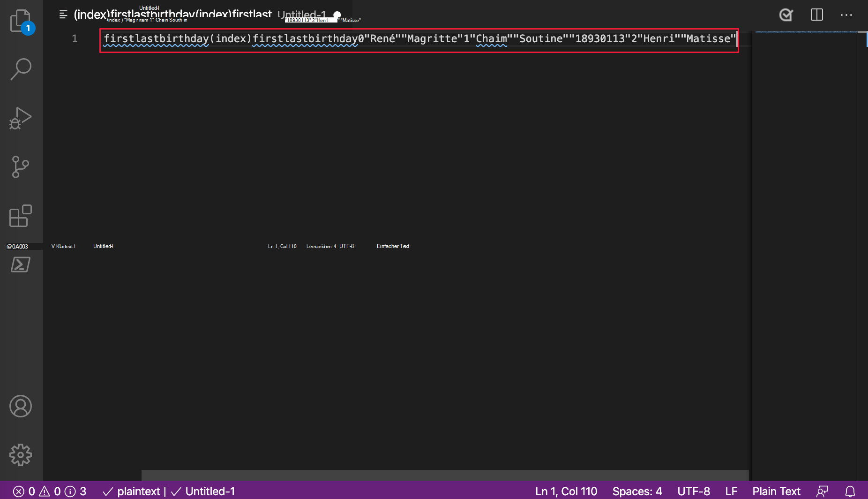
Task: Click the checkmark action icon in editor toolbar
Action: [x=786, y=15]
